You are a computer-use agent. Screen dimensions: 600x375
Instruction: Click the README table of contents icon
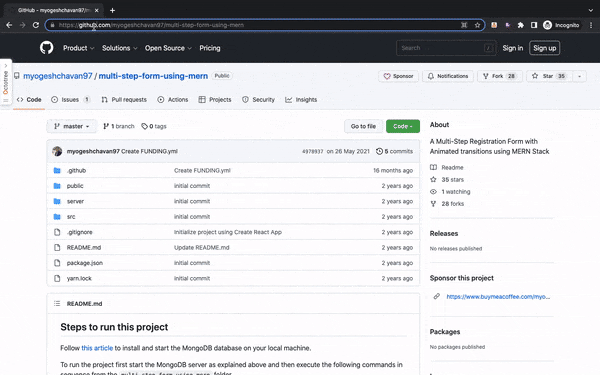pos(57,303)
